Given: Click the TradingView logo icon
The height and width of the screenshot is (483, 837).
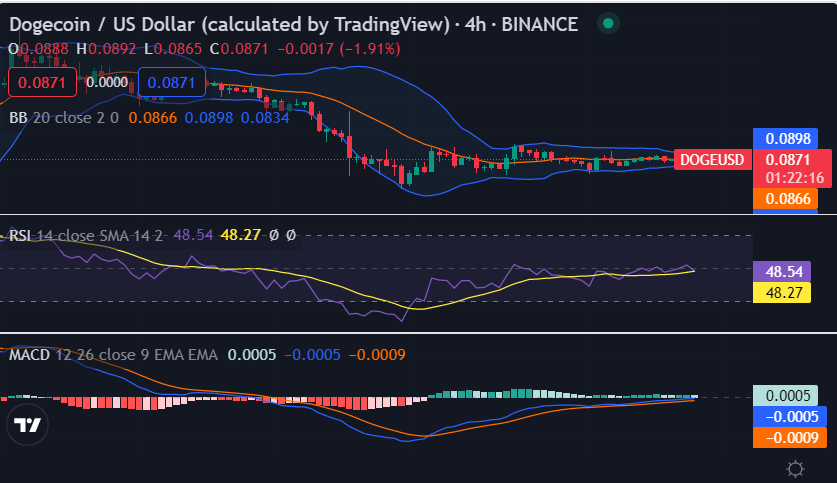Looking at the screenshot, I should tap(28, 425).
